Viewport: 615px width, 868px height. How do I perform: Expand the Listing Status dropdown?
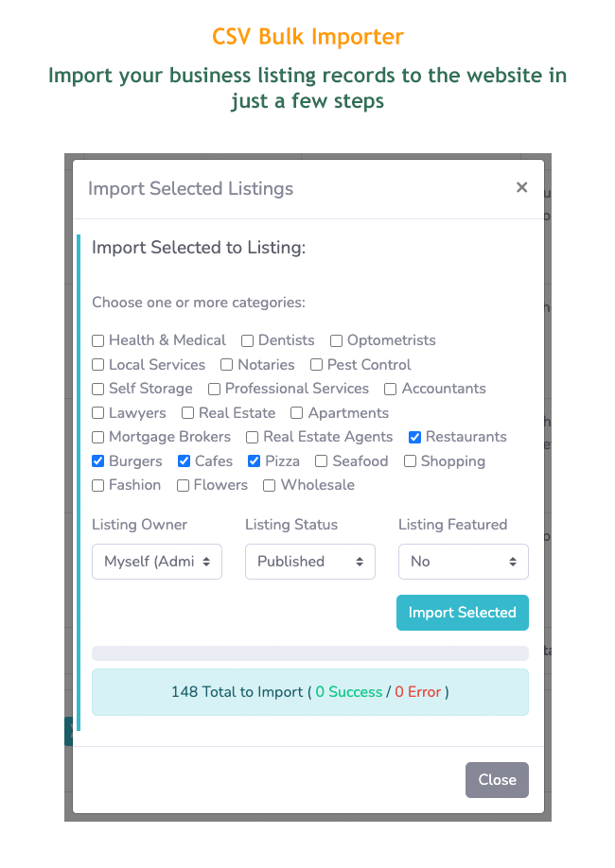click(310, 562)
